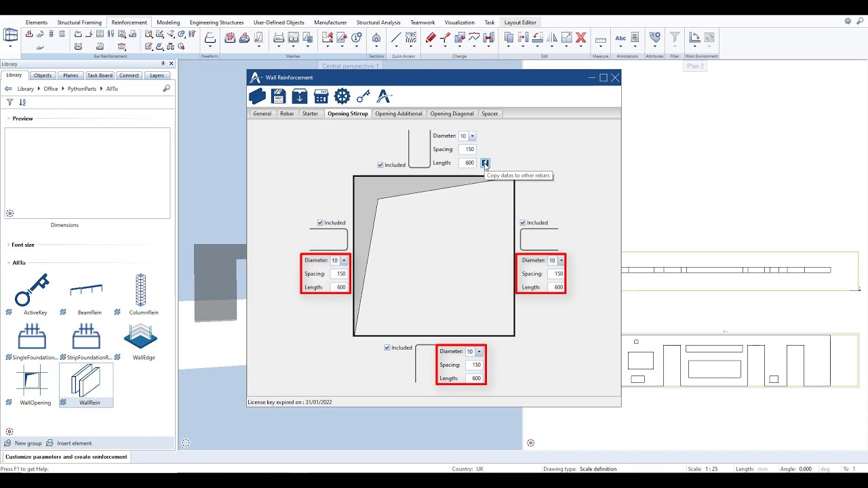
Task: Expand the Font size section
Action: coord(8,245)
